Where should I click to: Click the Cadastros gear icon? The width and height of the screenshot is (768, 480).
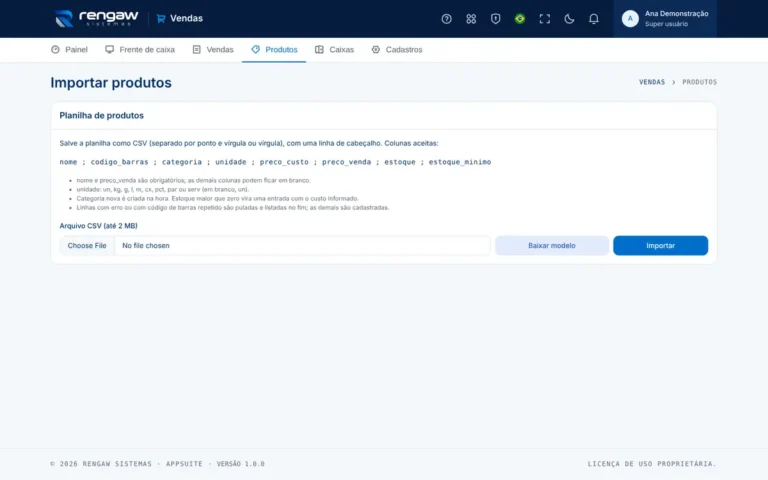pyautogui.click(x=376, y=49)
